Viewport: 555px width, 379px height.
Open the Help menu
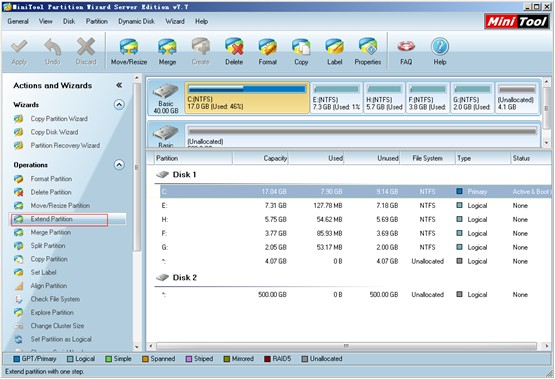point(201,22)
